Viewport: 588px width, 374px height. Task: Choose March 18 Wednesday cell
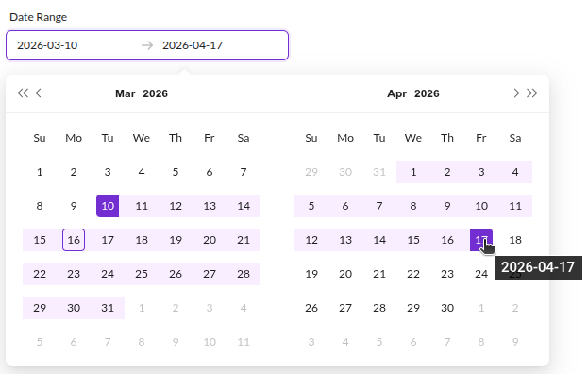142,240
